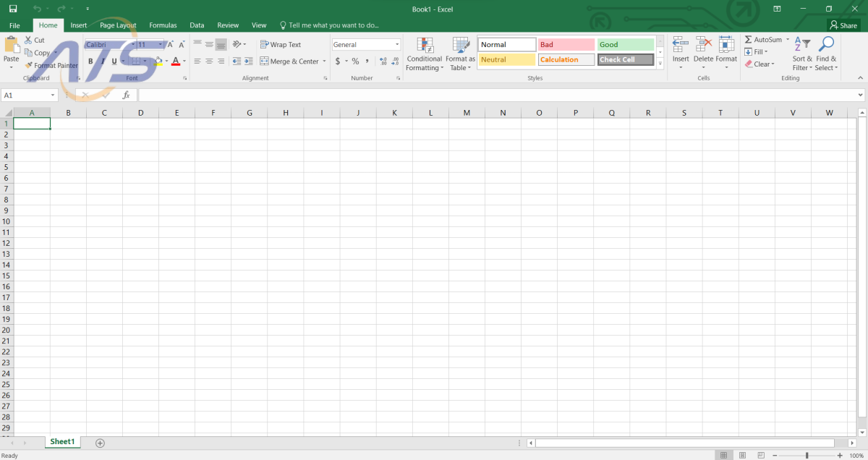Add a new sheet with the plus button
868x460 pixels.
point(100,443)
